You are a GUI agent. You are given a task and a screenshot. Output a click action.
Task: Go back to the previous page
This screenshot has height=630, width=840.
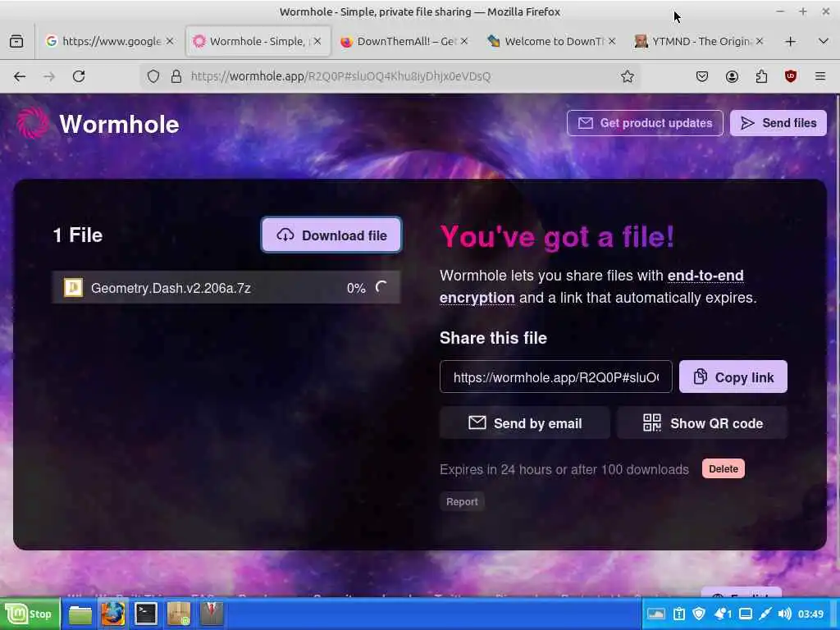click(x=20, y=76)
